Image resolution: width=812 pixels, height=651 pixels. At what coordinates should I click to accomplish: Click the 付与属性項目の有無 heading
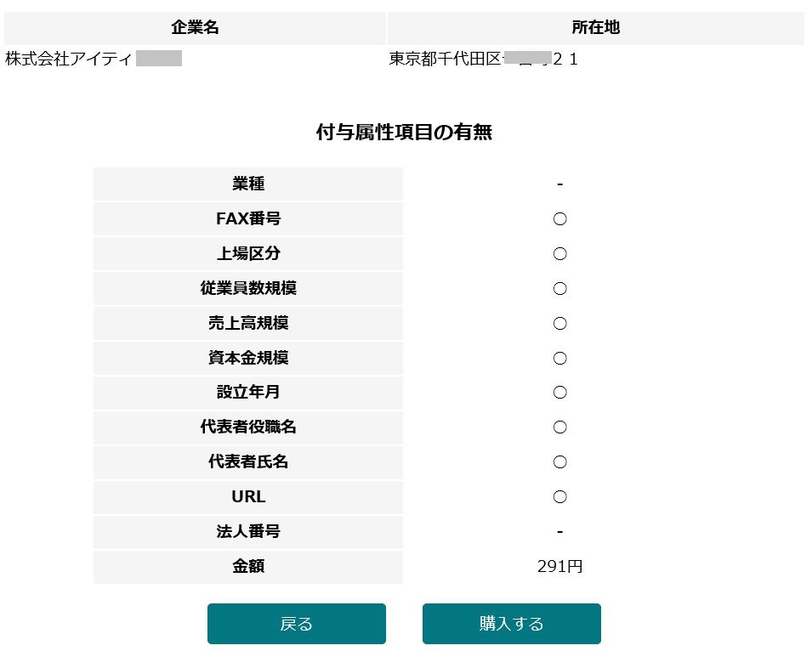pos(404,132)
